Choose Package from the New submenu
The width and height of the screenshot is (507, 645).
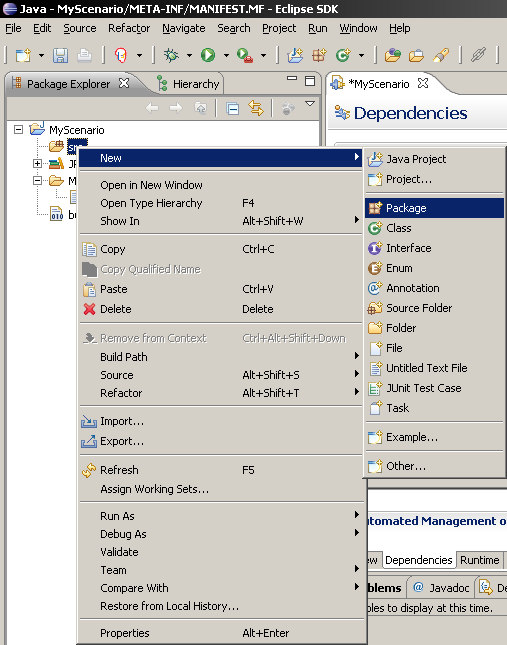(434, 208)
